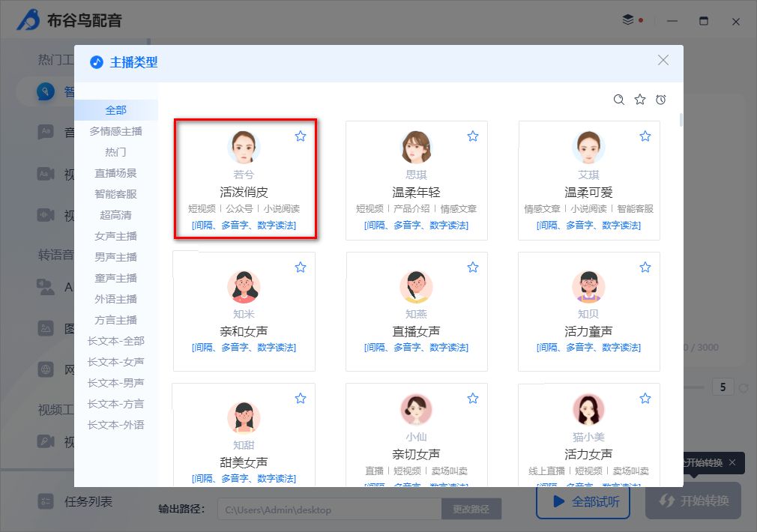Open the voice search magnifier icon

[x=619, y=100]
